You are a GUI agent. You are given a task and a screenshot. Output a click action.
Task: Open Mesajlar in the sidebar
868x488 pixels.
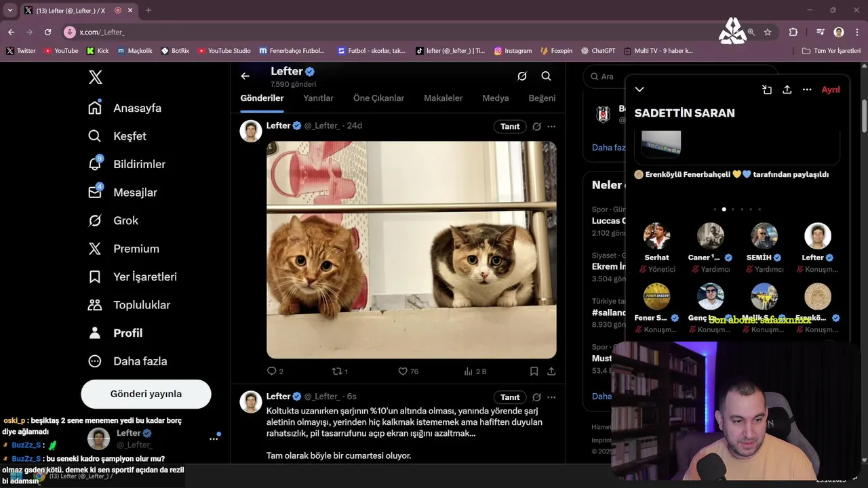pyautogui.click(x=123, y=192)
